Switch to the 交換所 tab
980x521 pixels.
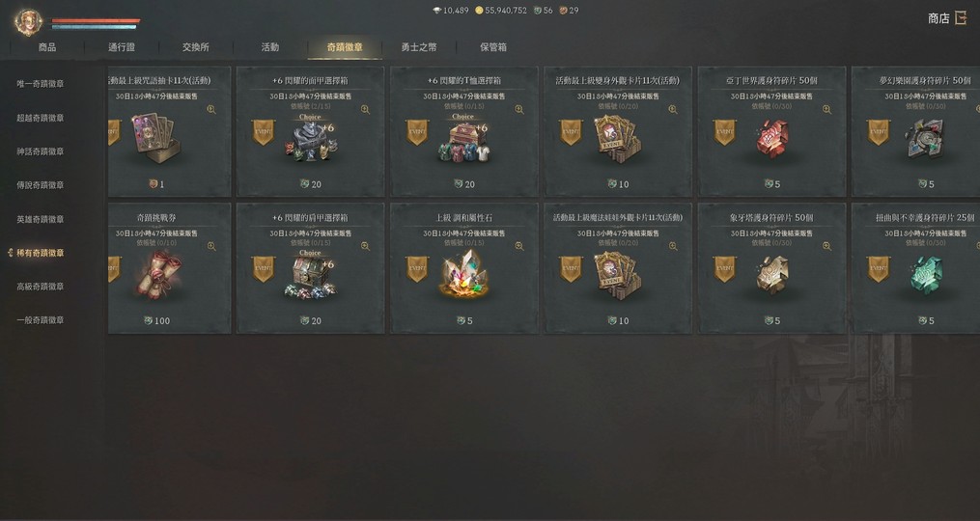pyautogui.click(x=196, y=47)
